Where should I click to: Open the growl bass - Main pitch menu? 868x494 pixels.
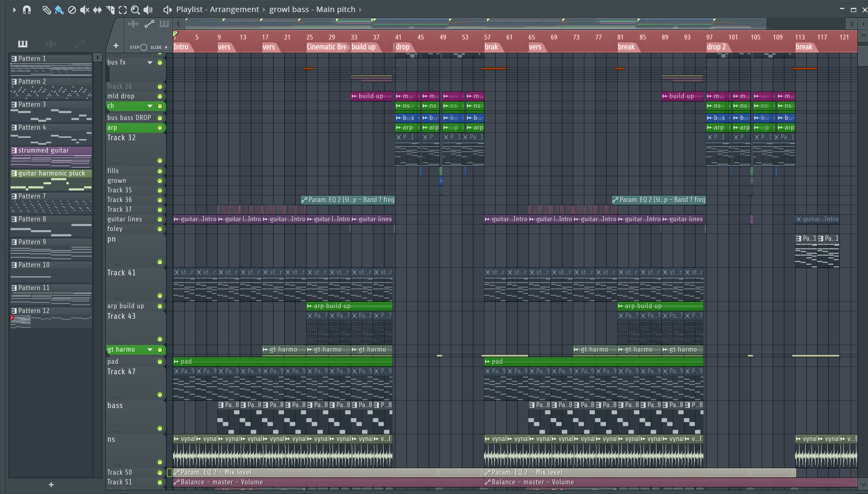click(x=312, y=10)
